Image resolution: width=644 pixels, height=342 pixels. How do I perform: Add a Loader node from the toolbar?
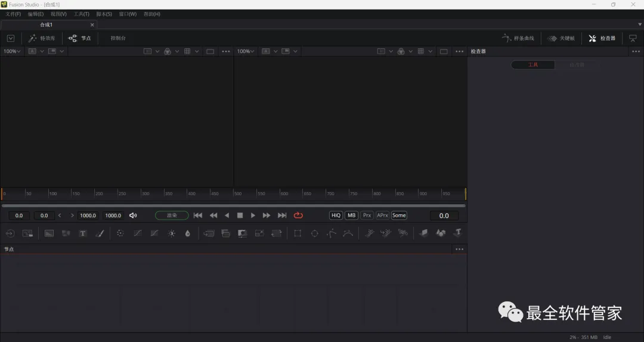(10, 233)
